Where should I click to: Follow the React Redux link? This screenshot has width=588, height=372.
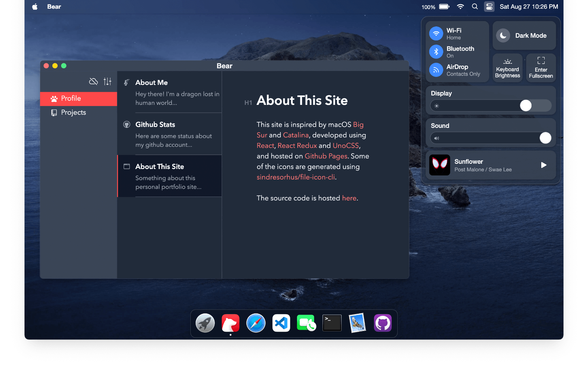[x=297, y=146]
